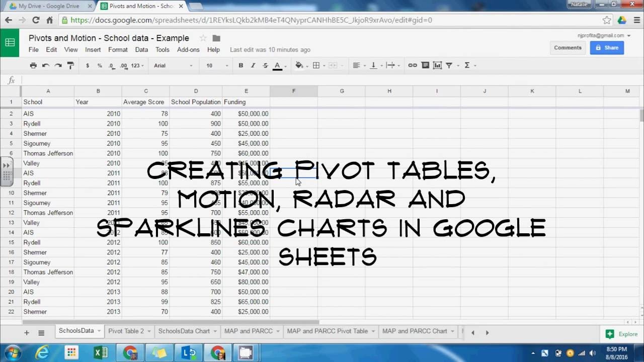Undo the last action via toolbar arrow
The height and width of the screenshot is (362, 644).
coord(46,65)
